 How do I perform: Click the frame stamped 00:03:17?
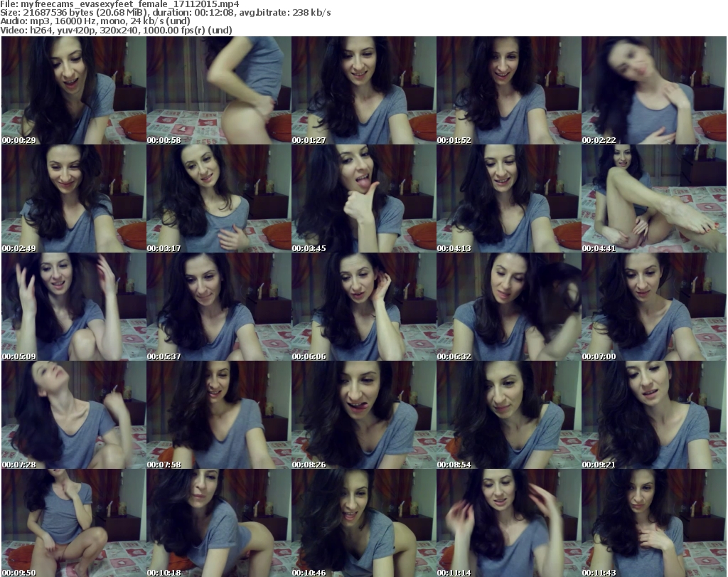219,198
